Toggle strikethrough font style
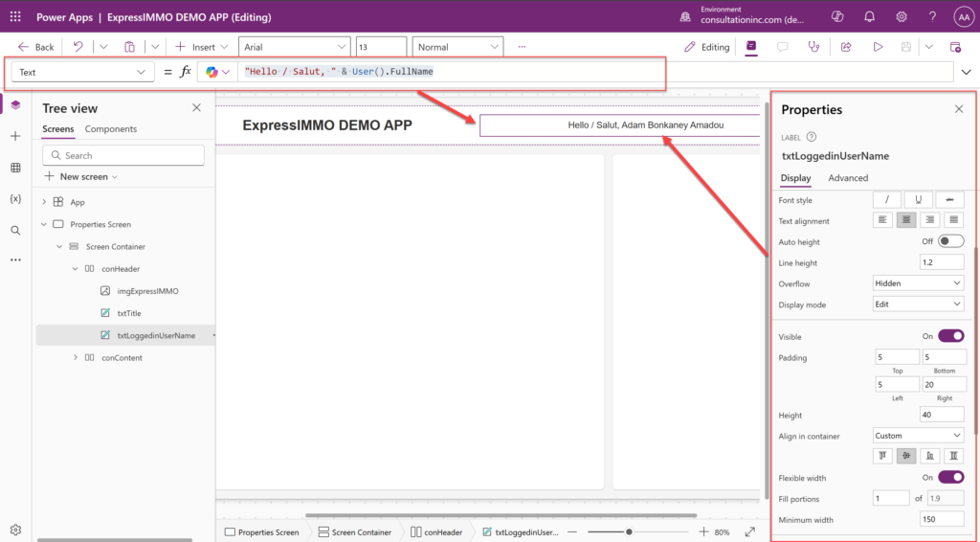This screenshot has width=980, height=542. tap(950, 200)
